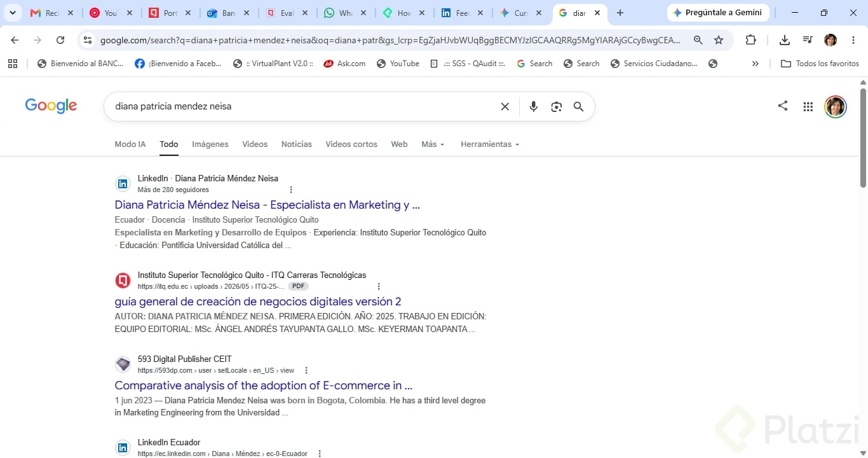Screen dimensions: 868x458
Task: Reload the current page
Action: (x=60, y=40)
